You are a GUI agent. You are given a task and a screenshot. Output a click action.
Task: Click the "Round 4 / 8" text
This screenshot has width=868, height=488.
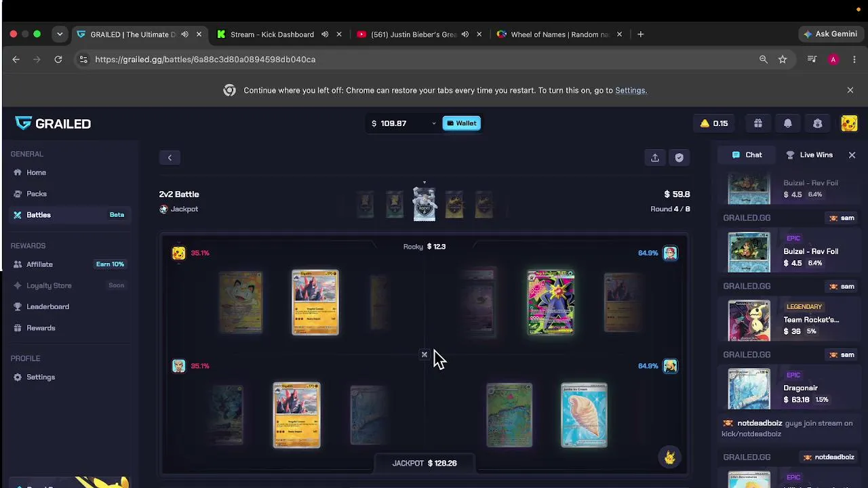click(670, 209)
